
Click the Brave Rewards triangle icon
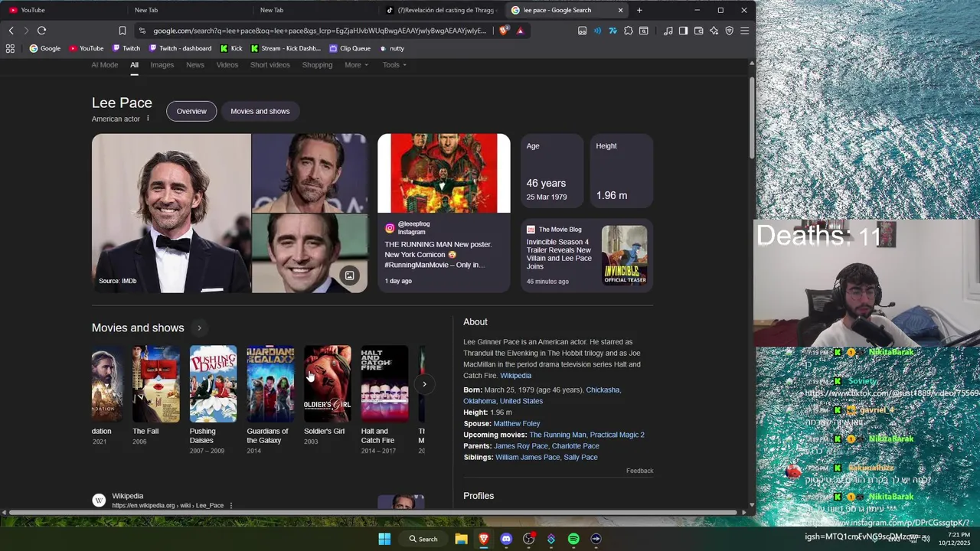520,31
